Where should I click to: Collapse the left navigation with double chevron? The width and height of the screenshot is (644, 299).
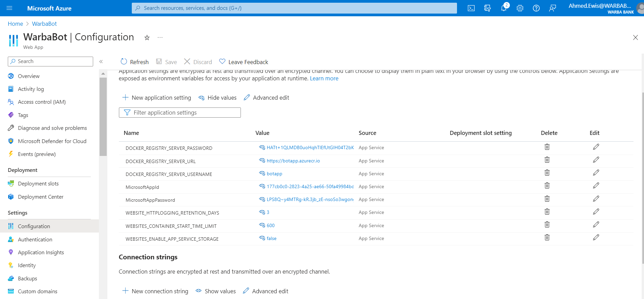pos(101,61)
